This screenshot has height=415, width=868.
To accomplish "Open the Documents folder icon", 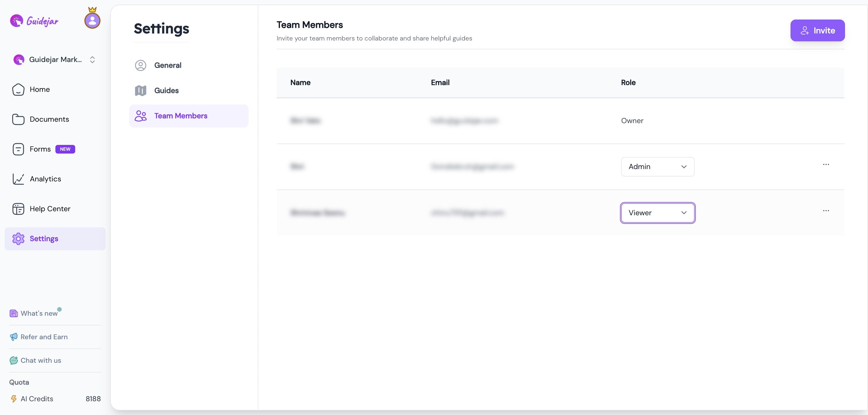I will (18, 119).
